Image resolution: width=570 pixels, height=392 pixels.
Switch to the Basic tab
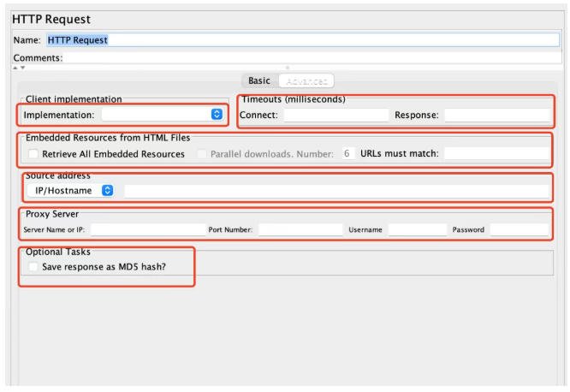coord(259,80)
